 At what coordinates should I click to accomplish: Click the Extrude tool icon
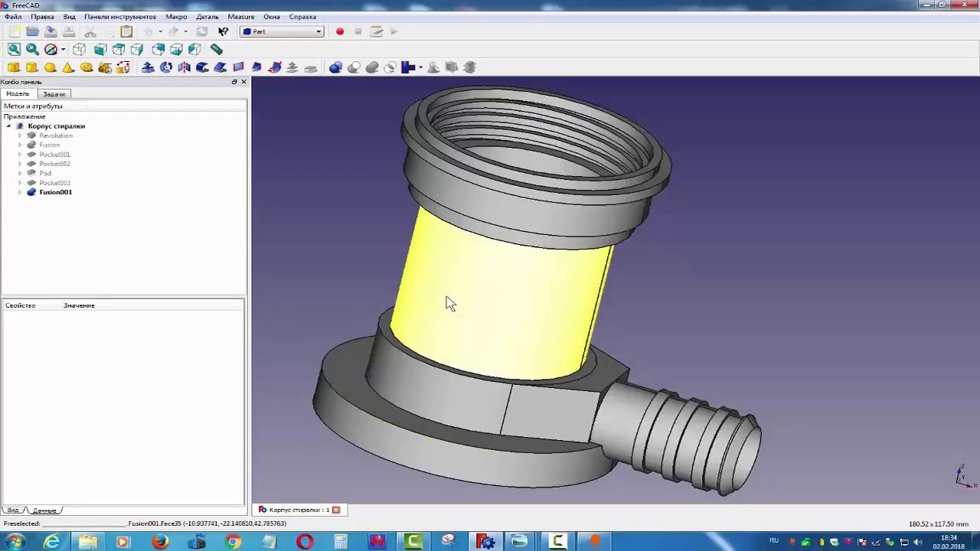coord(148,67)
